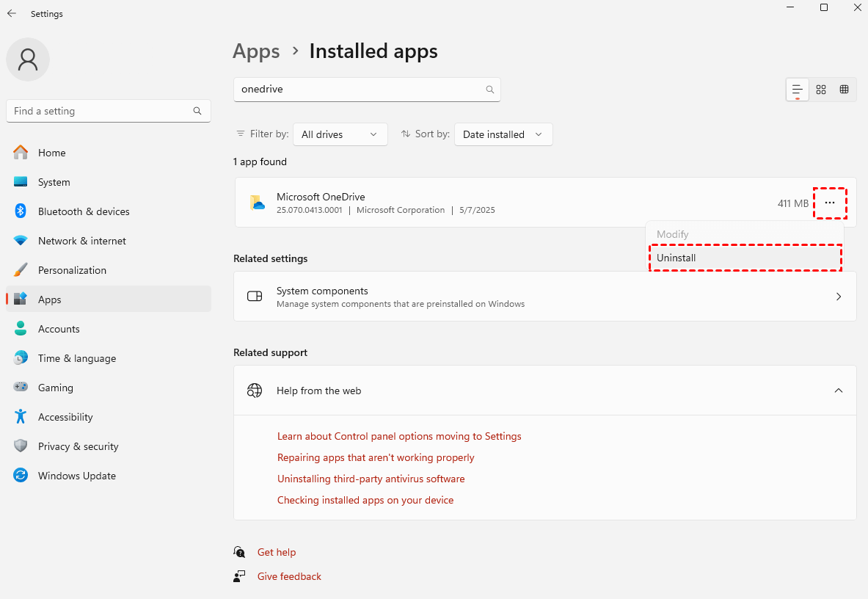Select the list view layout icon

tap(798, 90)
